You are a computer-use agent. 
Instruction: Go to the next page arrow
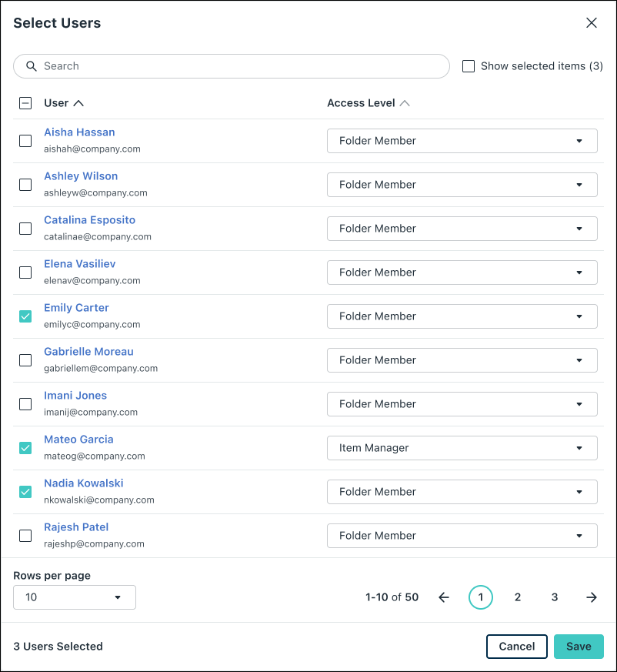[x=591, y=597]
